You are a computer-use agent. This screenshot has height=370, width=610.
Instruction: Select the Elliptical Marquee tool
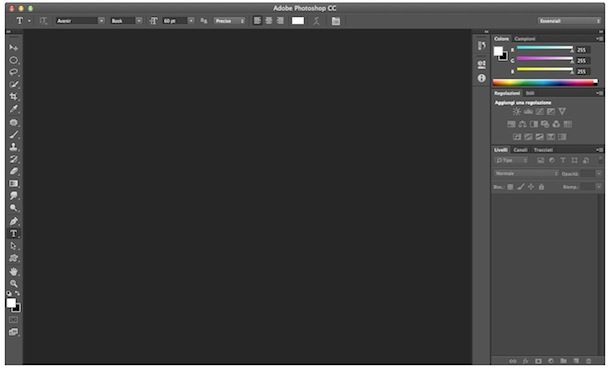pyautogui.click(x=14, y=60)
